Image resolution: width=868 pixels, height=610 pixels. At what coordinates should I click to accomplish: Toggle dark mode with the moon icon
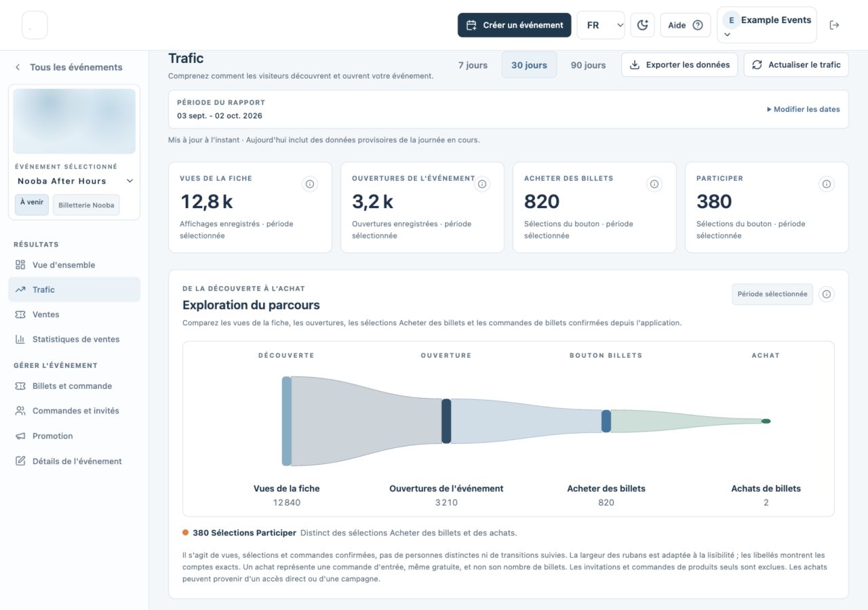642,25
